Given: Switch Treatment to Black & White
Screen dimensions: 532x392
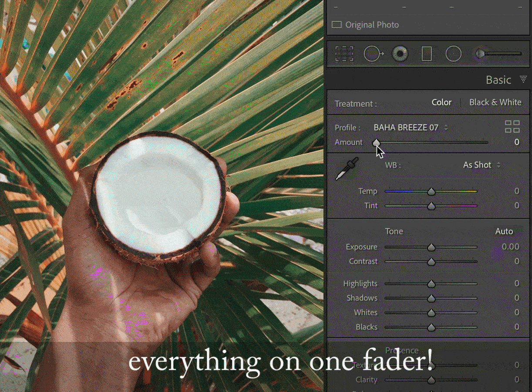Looking at the screenshot, I should (495, 102).
